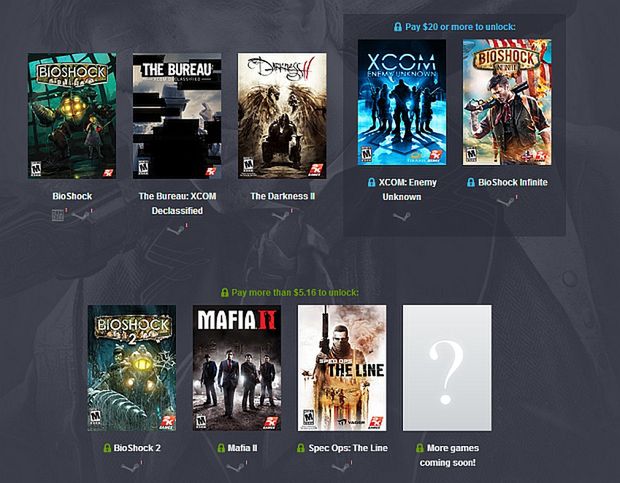Click the Steam icon under The Darkness II
This screenshot has height=483, width=620.
tap(282, 215)
